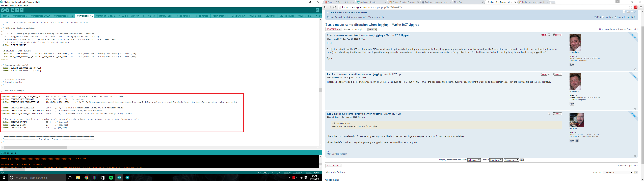This screenshot has height=181, width=644.
Task: Click the browser reload icon
Action: point(335,7)
